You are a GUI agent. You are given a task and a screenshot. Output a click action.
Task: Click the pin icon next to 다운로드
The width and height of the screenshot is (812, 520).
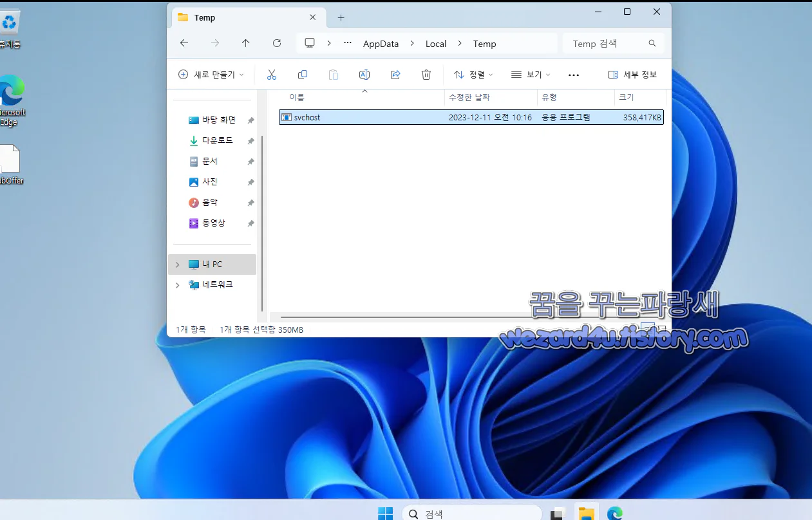[250, 141]
